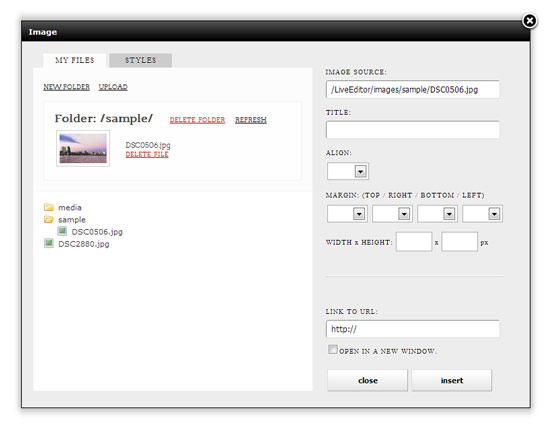This screenshot has width=555, height=430.
Task: Switch to the Styles tab
Action: (141, 60)
